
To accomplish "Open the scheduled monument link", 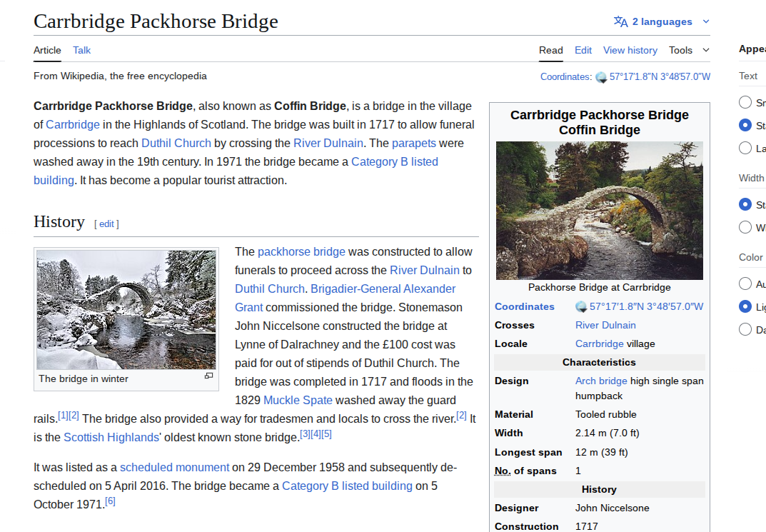I will (174, 467).
